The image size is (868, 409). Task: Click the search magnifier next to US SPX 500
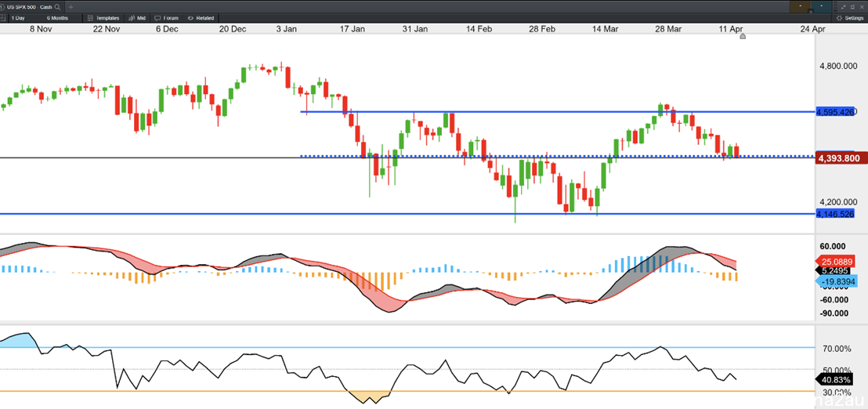[57, 7]
